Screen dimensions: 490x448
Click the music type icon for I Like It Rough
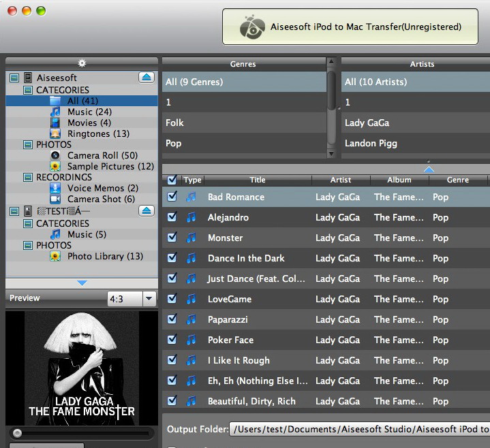tap(191, 360)
